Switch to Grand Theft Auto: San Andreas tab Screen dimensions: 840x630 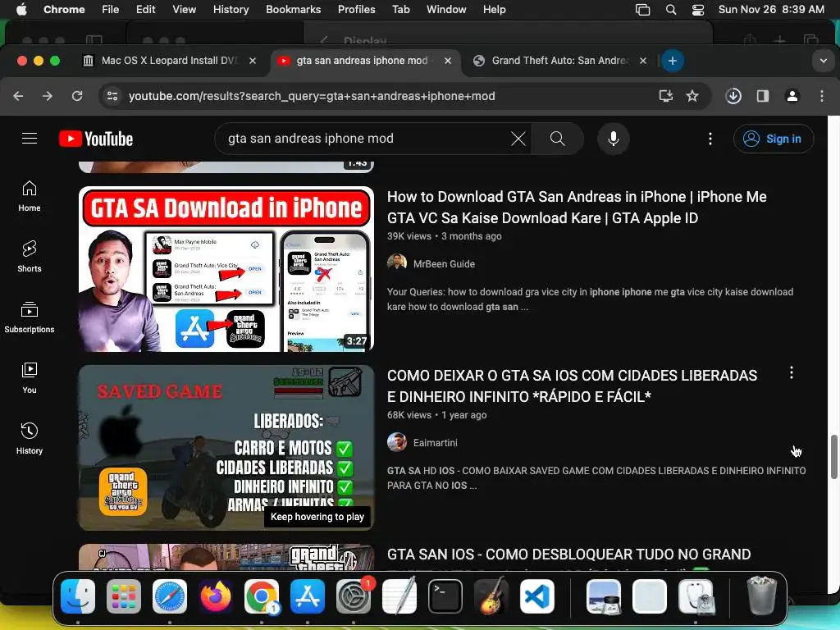pos(559,61)
